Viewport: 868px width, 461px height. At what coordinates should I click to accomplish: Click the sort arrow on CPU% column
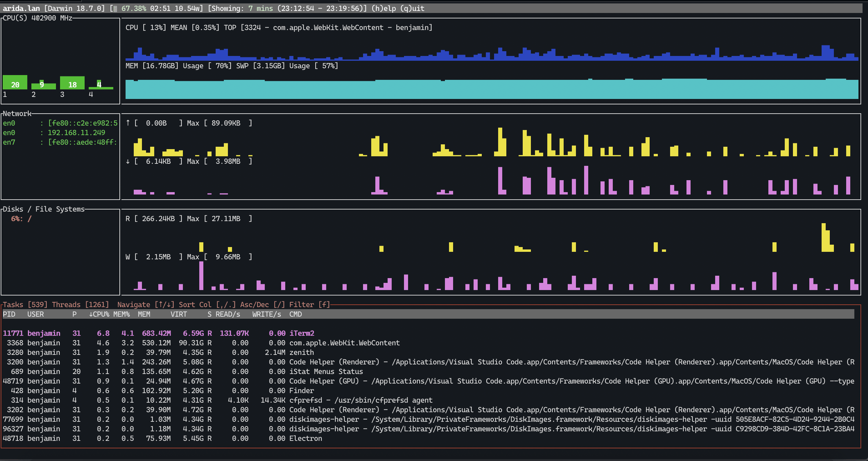pyautogui.click(x=91, y=314)
